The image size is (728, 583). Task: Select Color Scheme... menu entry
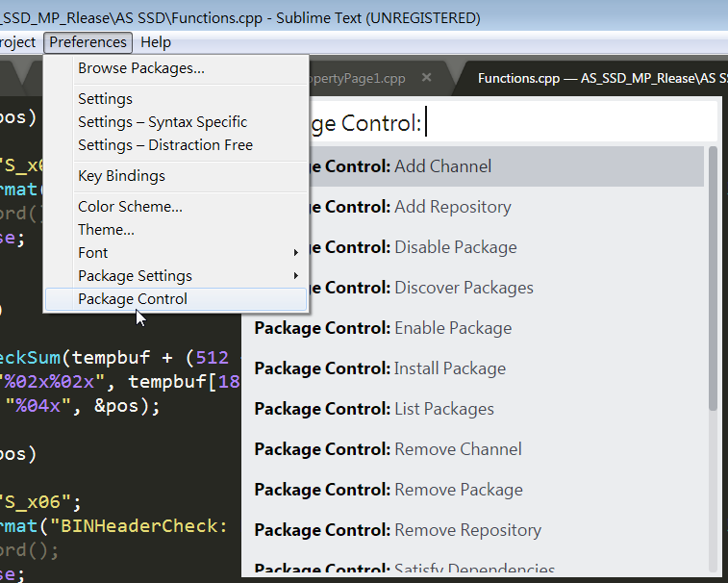[x=130, y=207]
